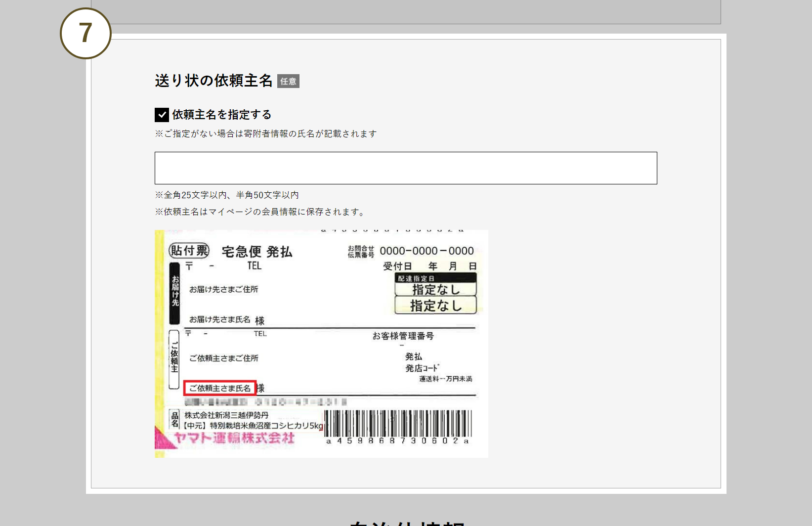Click the 依頼主名を指定する checkbox label text
This screenshot has width=812, height=526.
click(221, 115)
